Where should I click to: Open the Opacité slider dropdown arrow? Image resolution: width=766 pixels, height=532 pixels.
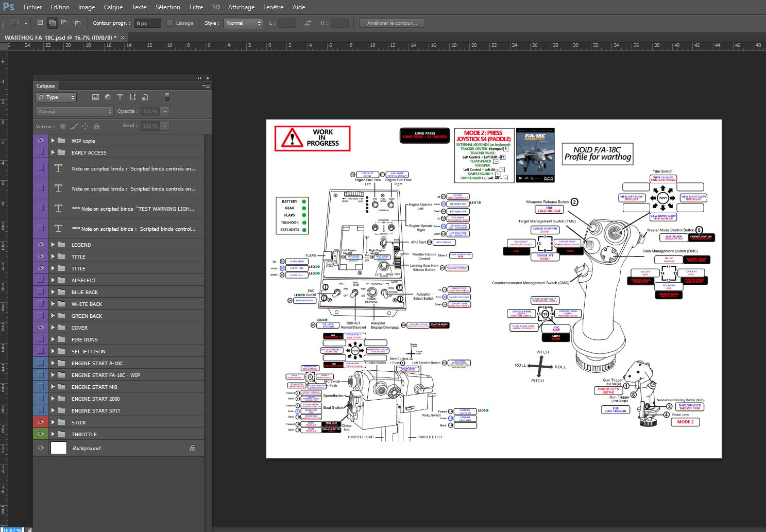[x=165, y=112]
